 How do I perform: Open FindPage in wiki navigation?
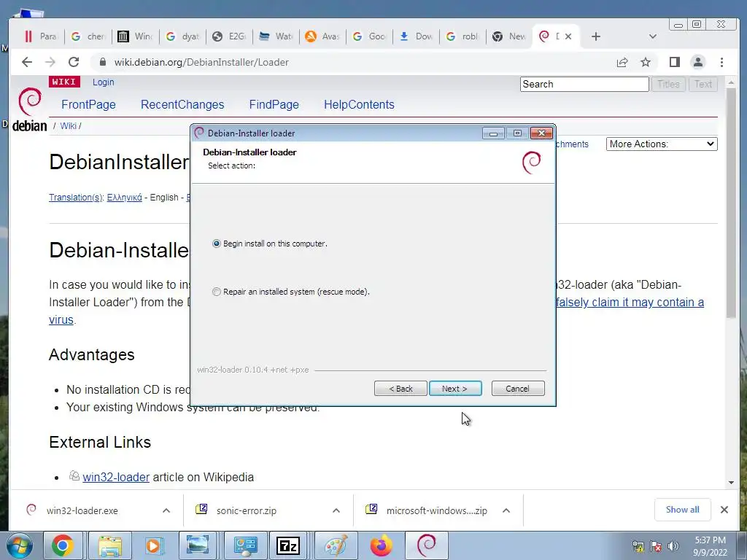coord(274,104)
